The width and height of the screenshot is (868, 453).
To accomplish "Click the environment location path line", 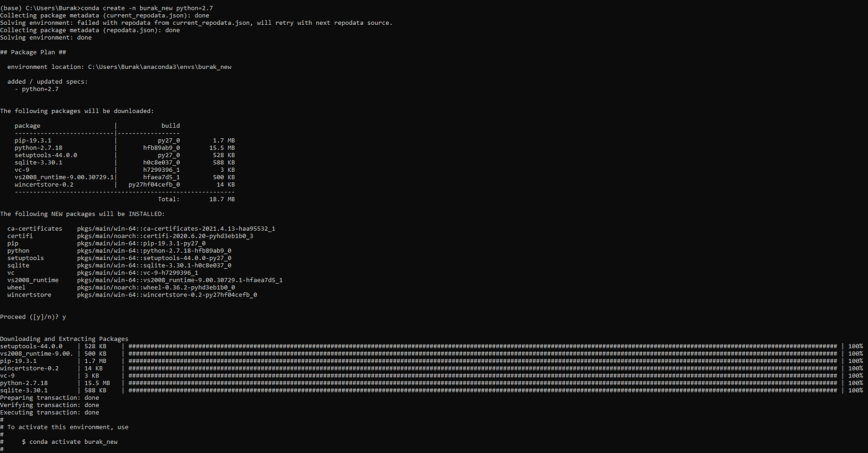I will click(119, 67).
